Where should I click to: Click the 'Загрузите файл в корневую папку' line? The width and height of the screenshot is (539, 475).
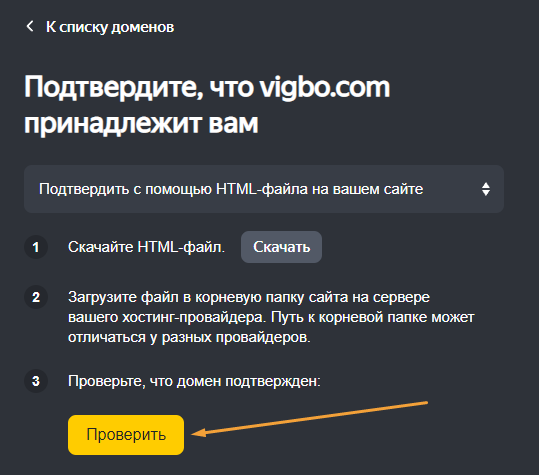249,297
